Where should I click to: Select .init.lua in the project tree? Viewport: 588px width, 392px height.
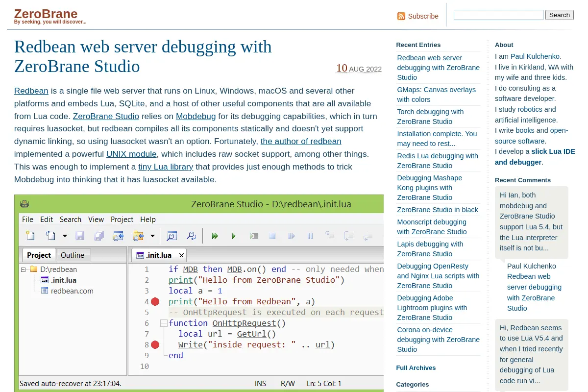pyautogui.click(x=64, y=280)
